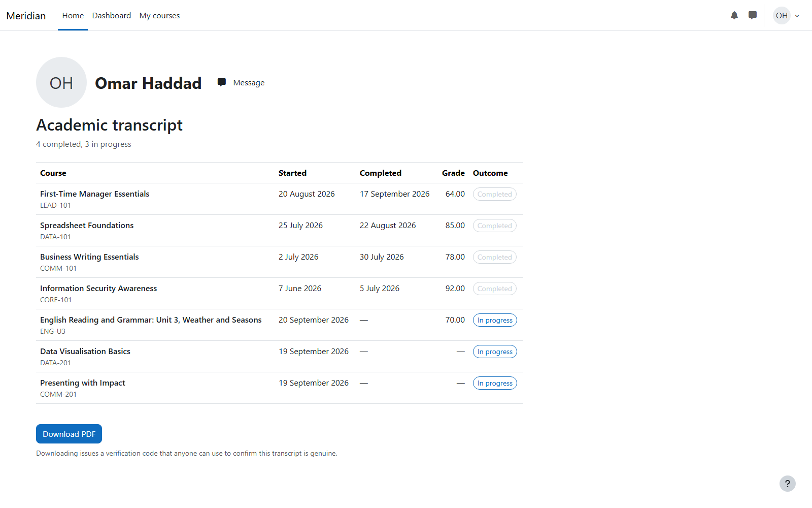The height and width of the screenshot is (508, 812).
Task: Select the 78.00 grade value
Action: (455, 257)
